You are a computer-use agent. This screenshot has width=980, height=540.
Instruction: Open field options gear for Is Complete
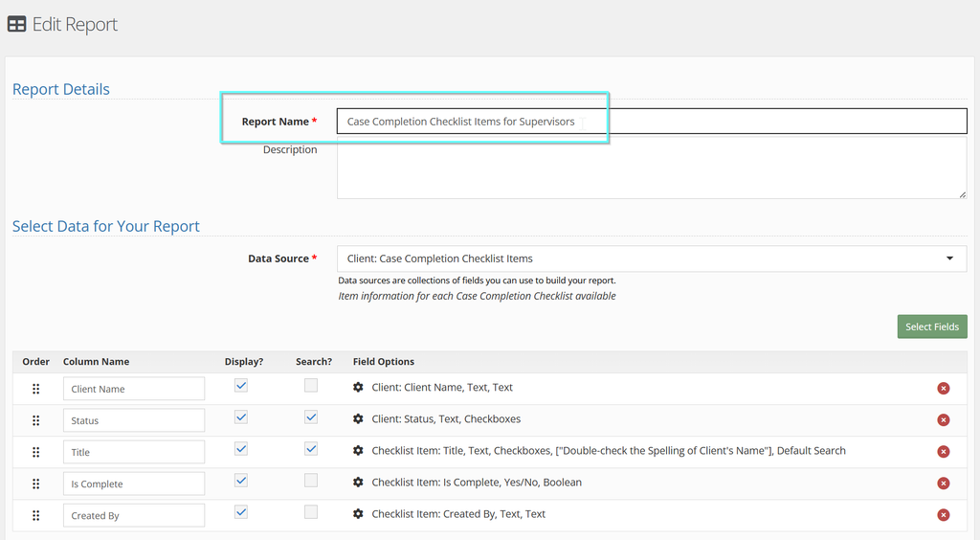point(358,483)
